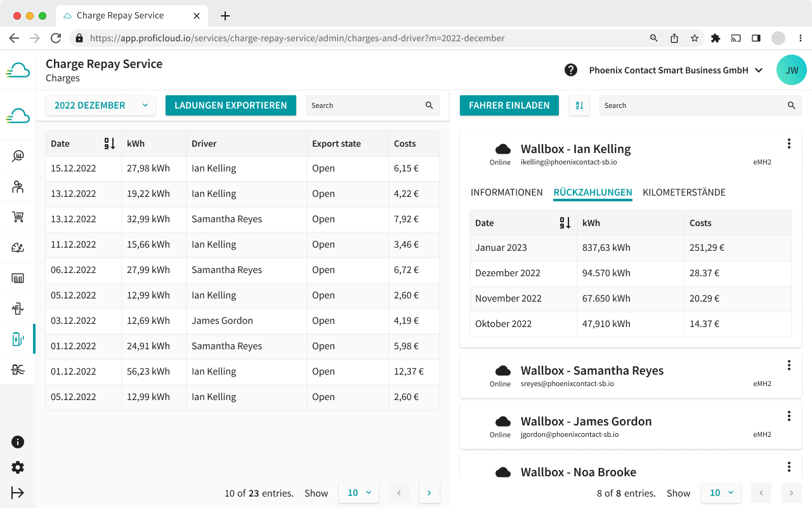Click the help question mark icon
The image size is (812, 508).
571,70
